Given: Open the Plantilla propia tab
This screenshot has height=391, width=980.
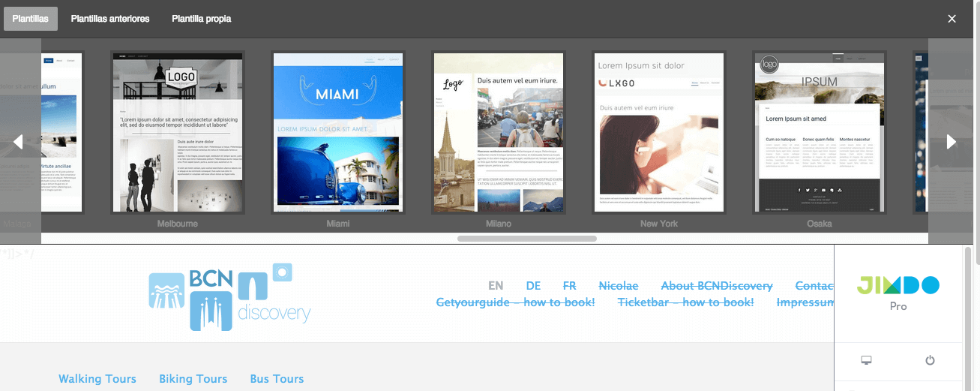Looking at the screenshot, I should [201, 19].
